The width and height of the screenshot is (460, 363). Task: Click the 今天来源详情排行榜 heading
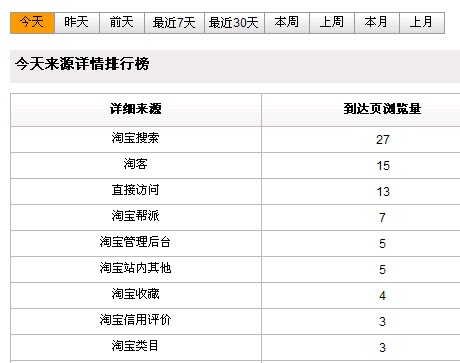pyautogui.click(x=82, y=64)
